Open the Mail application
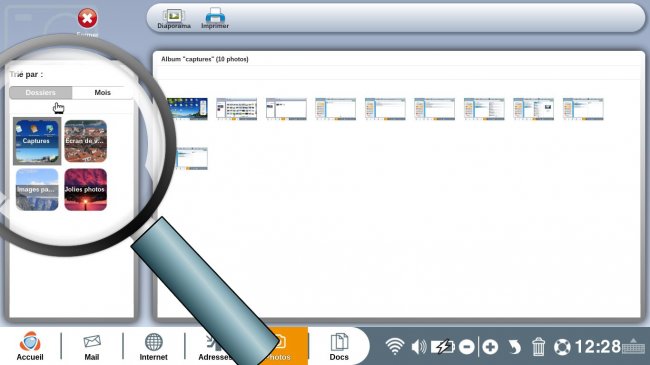The image size is (650, 365). click(x=92, y=347)
